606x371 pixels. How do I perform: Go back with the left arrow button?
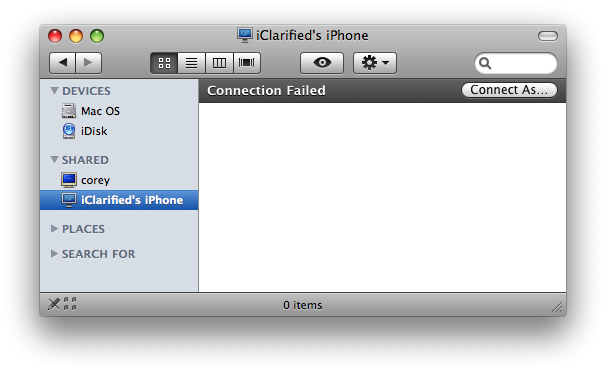click(x=63, y=63)
